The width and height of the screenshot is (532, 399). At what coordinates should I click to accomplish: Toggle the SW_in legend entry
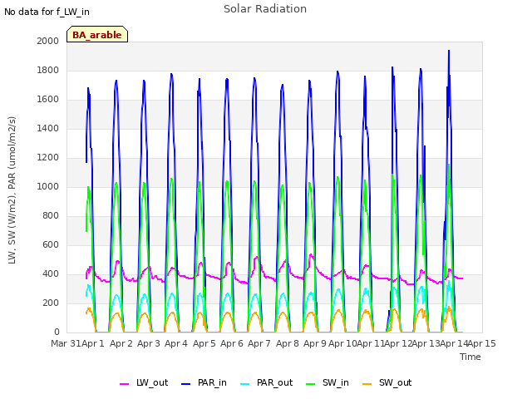click(x=328, y=382)
